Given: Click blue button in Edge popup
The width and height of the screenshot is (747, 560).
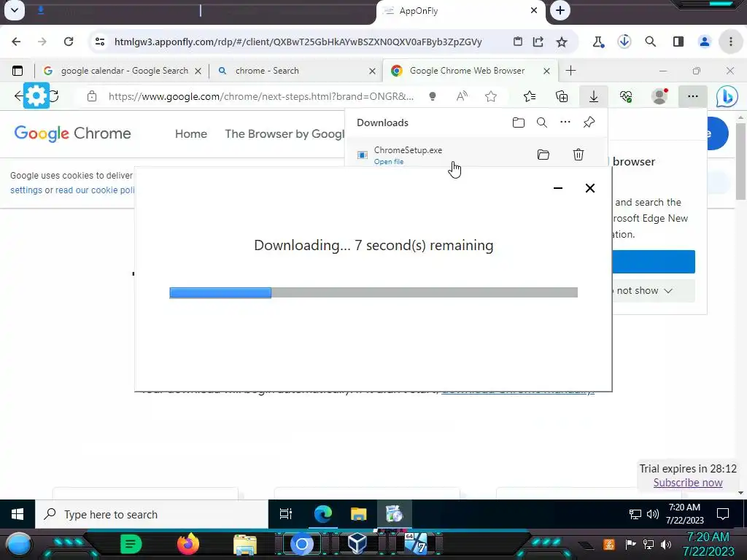Looking at the screenshot, I should coord(653,262).
